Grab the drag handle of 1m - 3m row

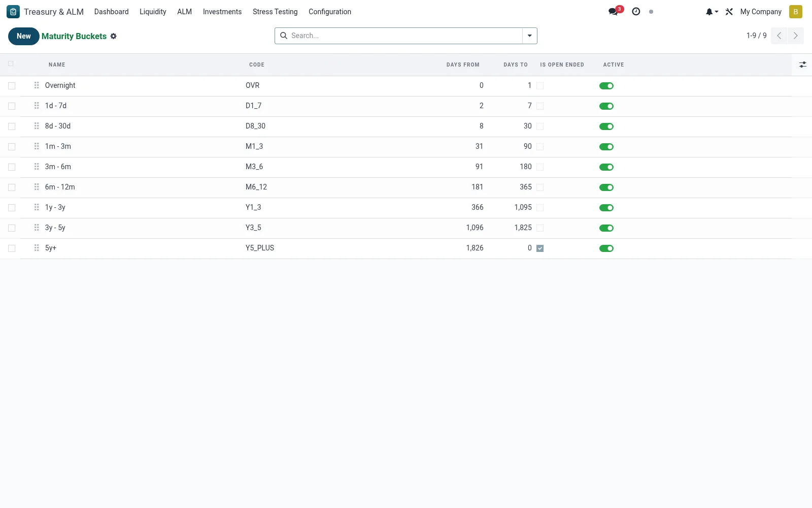tap(37, 146)
